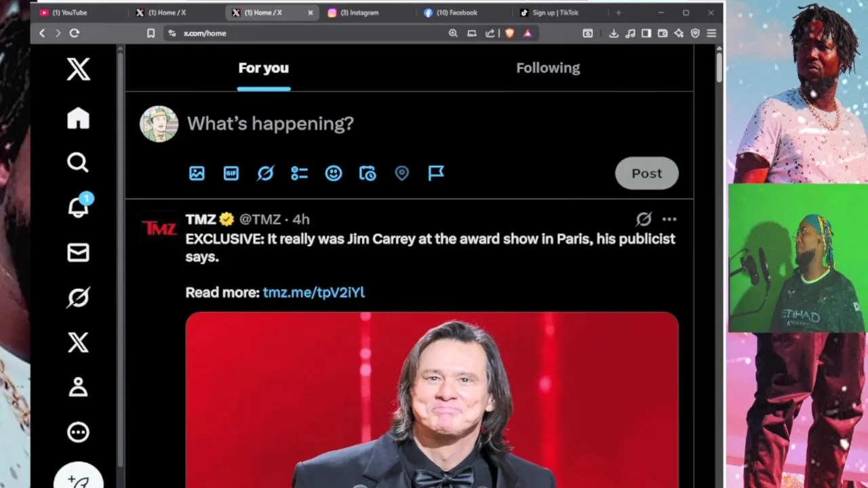Open the emoji picker in composer
868x488 pixels.
click(334, 174)
